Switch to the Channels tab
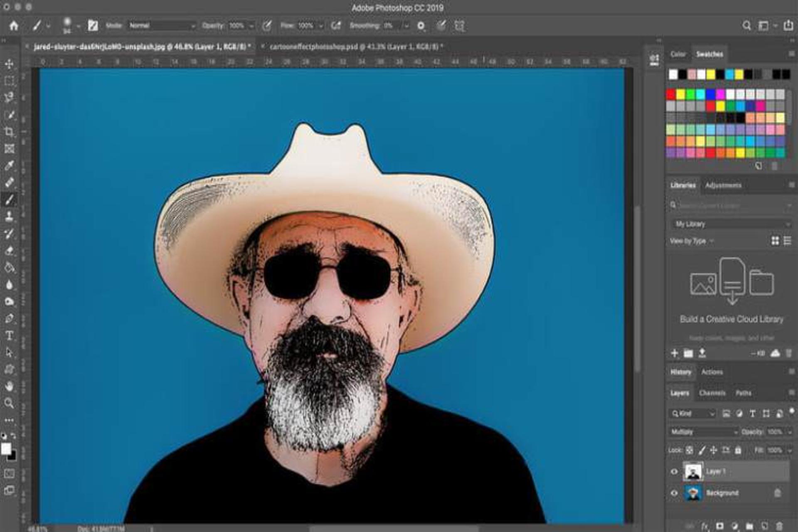 [712, 393]
